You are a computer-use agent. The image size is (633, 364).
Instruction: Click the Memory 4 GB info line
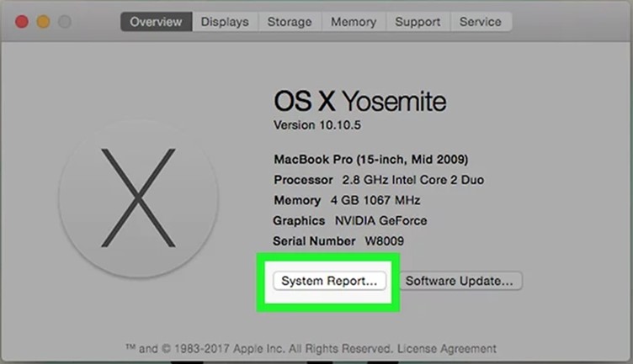pos(347,200)
